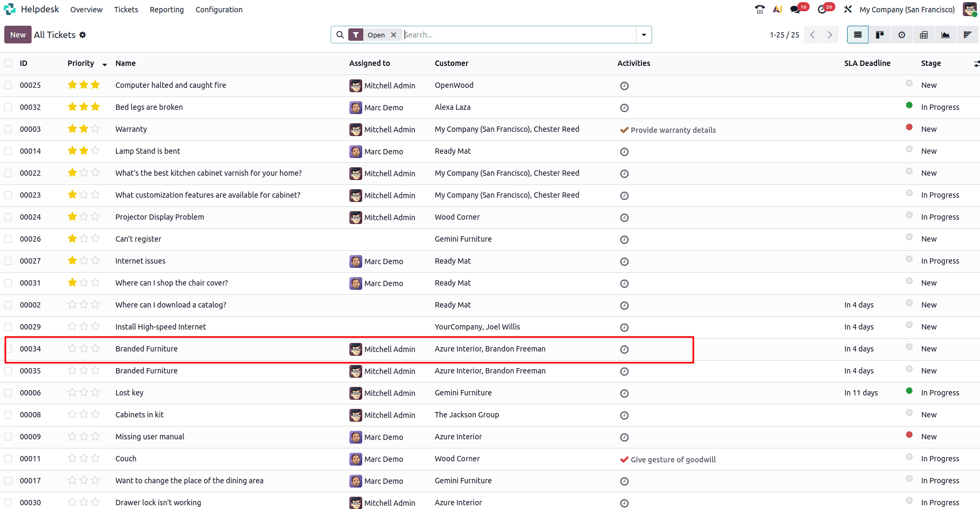Select the checkbox for ticket 00025
The height and width of the screenshot is (509, 980).
tap(8, 85)
